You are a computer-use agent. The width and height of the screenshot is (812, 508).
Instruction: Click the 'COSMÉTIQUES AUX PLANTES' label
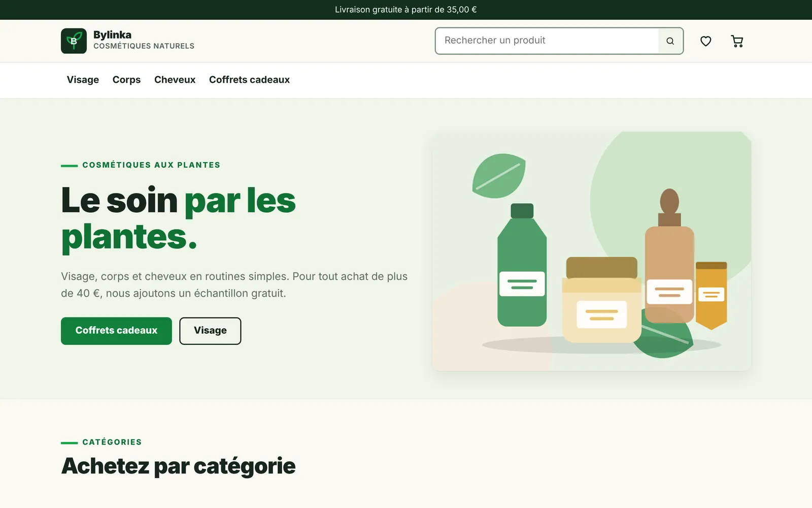(x=151, y=165)
